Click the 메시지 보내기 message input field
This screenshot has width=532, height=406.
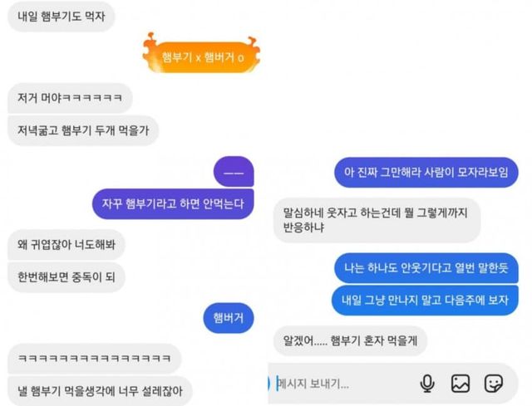[342, 384]
